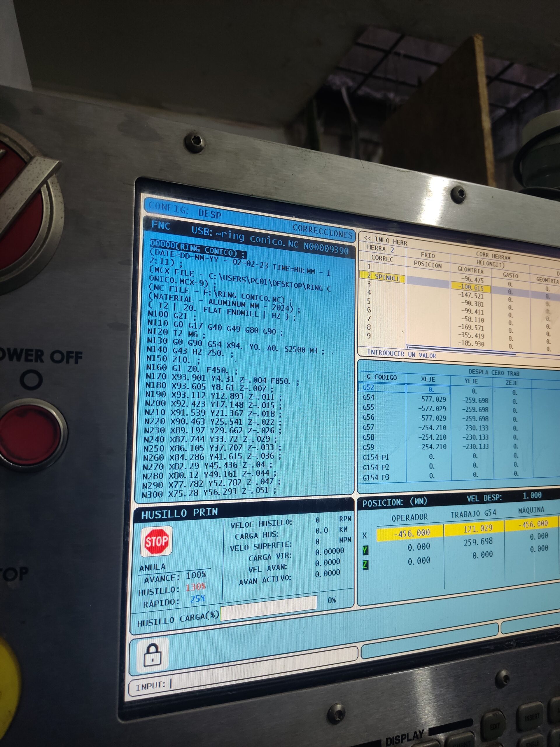The image size is (560, 747).
Task: Click the green Z axis indicator
Action: [365, 565]
